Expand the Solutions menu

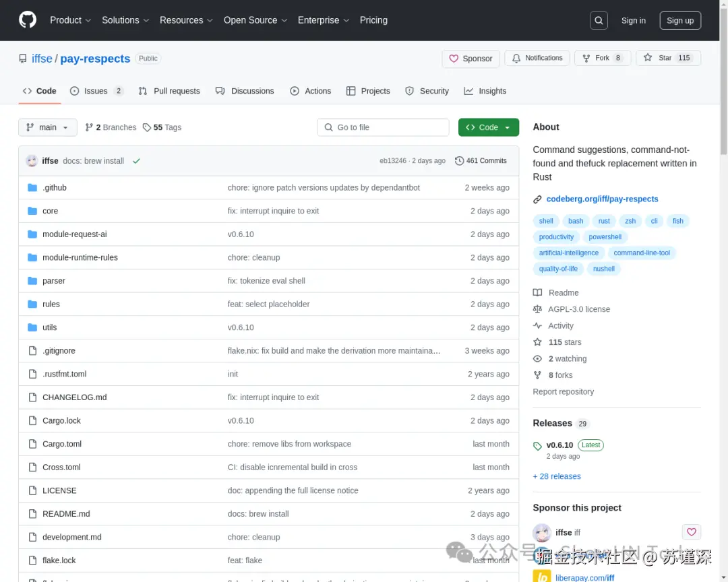coord(125,20)
